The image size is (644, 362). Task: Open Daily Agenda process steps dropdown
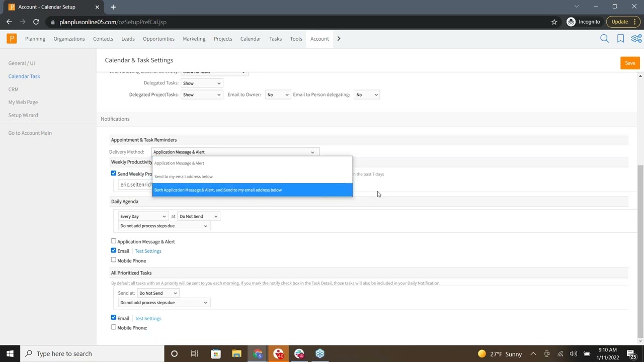(164, 226)
